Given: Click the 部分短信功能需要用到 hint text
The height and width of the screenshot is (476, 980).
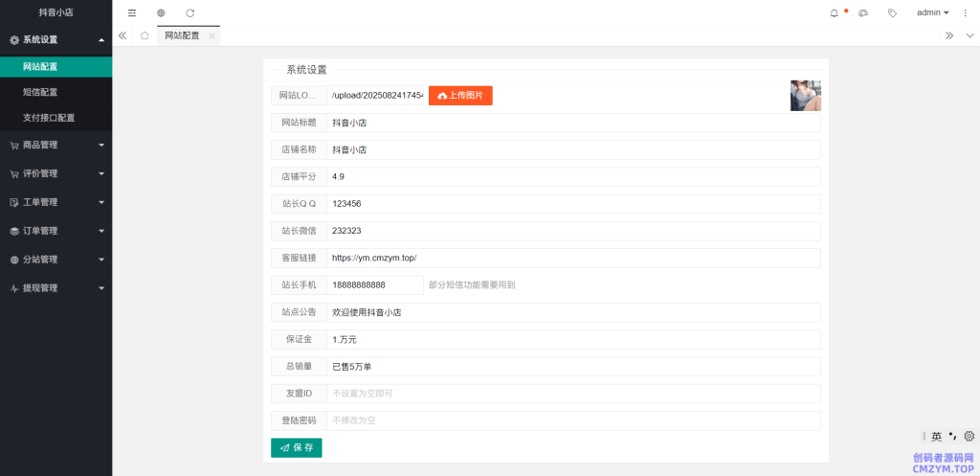Looking at the screenshot, I should tap(472, 285).
